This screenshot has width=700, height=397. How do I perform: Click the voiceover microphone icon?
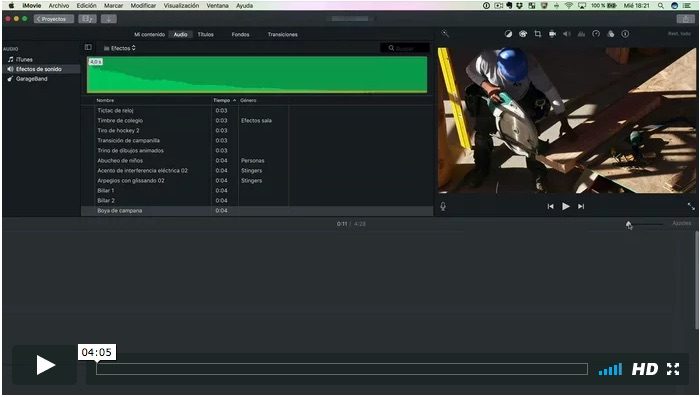pyautogui.click(x=443, y=206)
